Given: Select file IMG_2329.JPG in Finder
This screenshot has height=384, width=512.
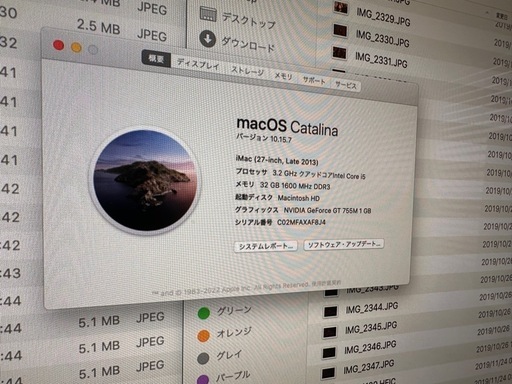Looking at the screenshot, I should [x=383, y=17].
